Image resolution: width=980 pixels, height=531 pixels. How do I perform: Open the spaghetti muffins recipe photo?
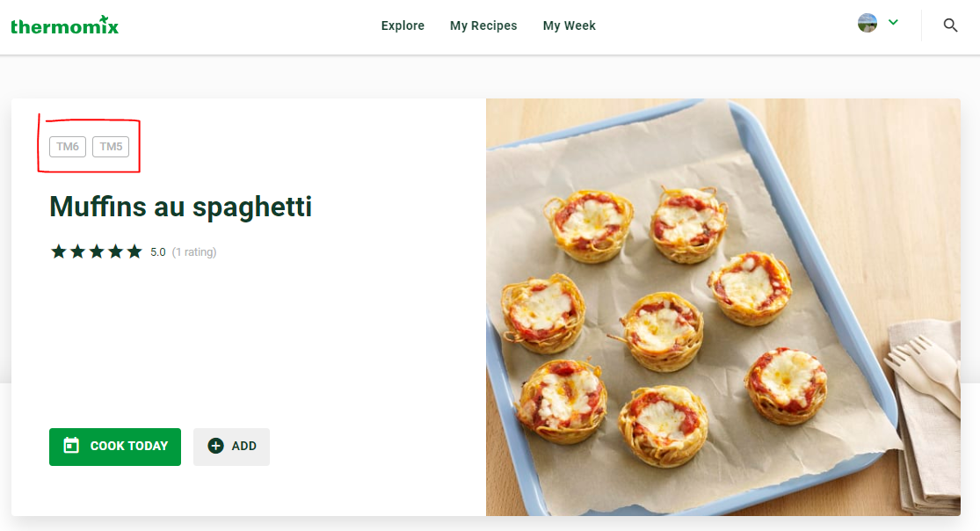point(722,307)
